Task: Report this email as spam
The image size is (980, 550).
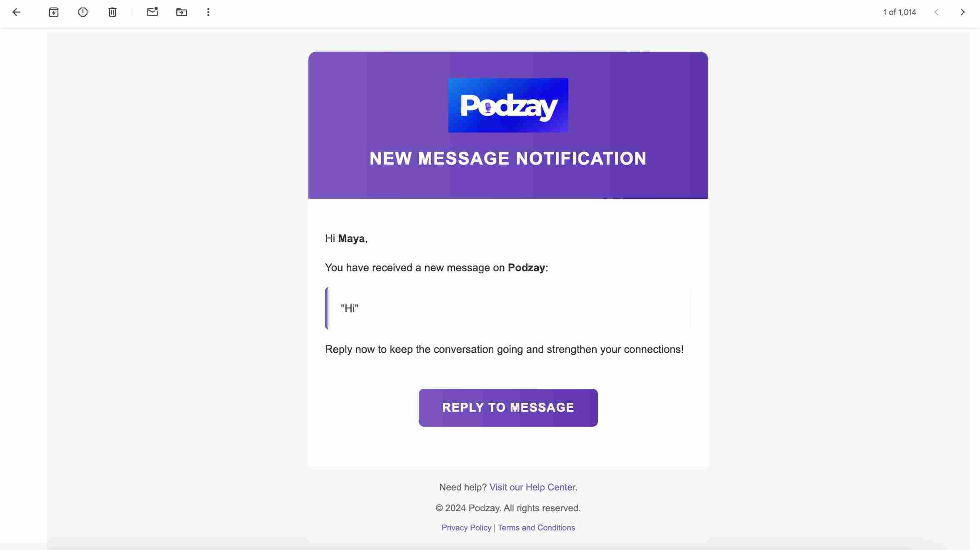Action: (83, 12)
